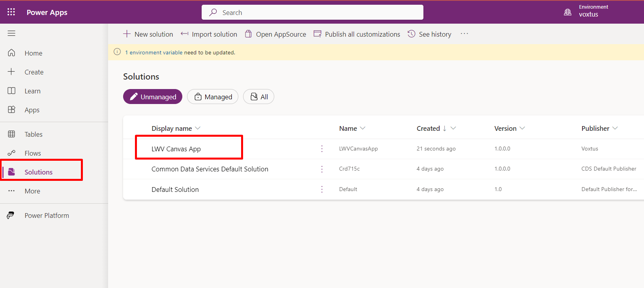The width and height of the screenshot is (644, 288).
Task: Click the Power Apps title
Action: 47,12
